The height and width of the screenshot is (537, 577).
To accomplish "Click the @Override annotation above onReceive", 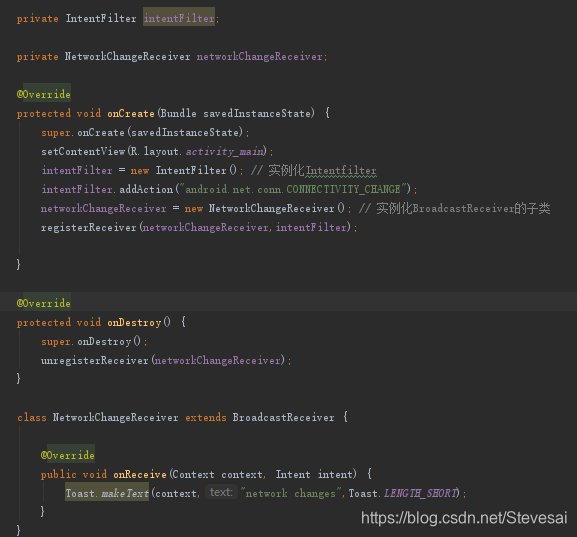I will pyautogui.click(x=68, y=455).
